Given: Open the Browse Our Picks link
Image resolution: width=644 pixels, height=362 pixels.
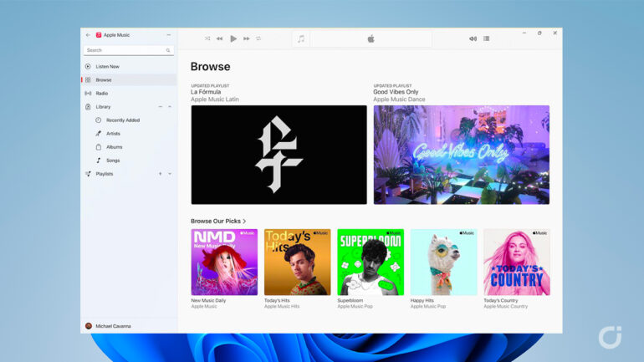Looking at the screenshot, I should 217,221.
